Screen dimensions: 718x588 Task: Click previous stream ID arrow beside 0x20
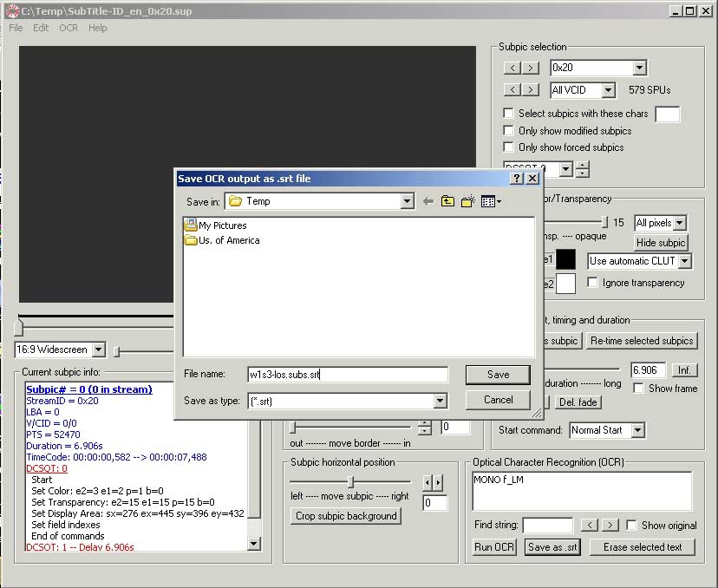point(512,68)
